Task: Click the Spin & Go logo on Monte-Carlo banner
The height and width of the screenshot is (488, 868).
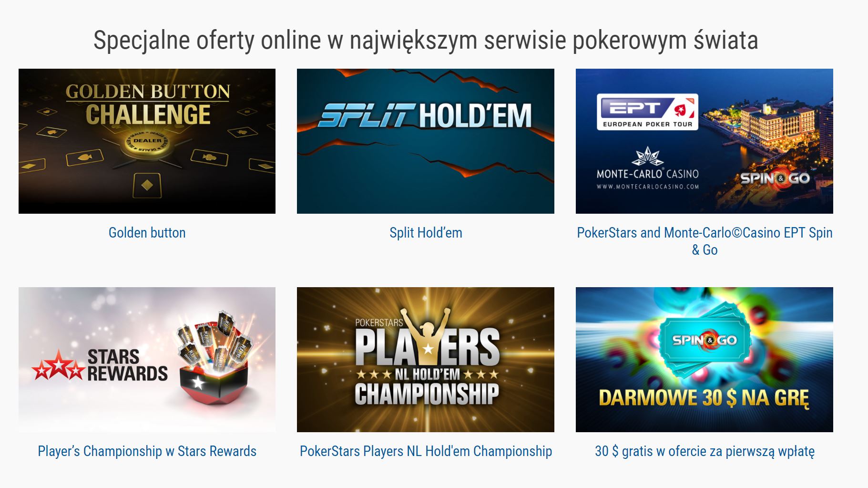Action: coord(775,179)
